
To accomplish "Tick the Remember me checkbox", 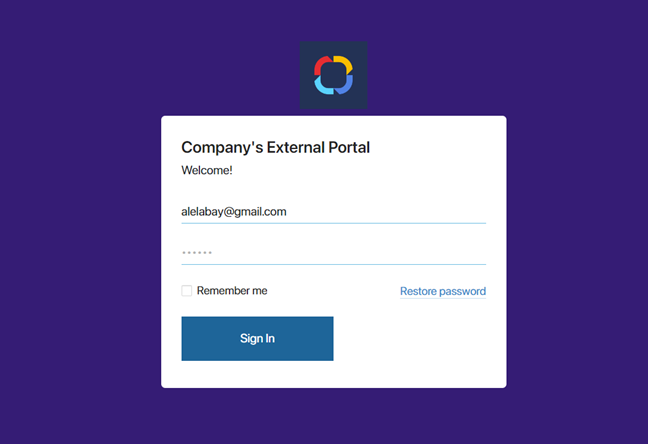I will [187, 291].
